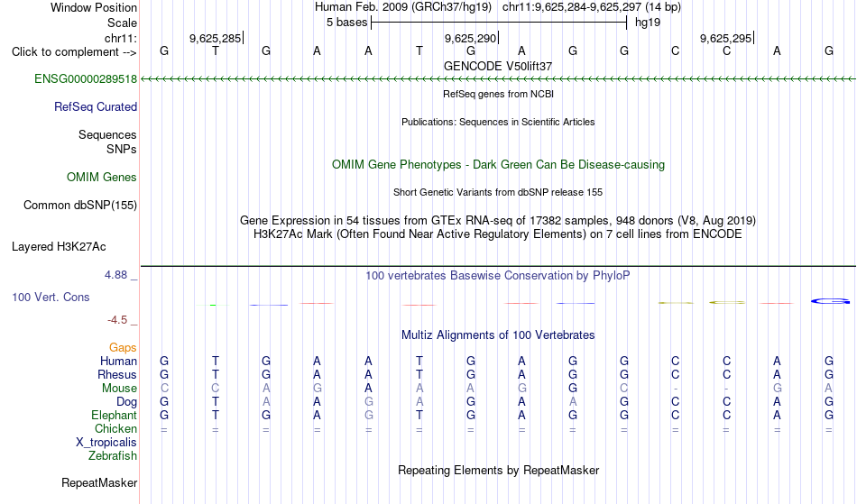
Task: Click 'Multiz Alignments of 100 Vertebrates' title
Action: click(498, 335)
